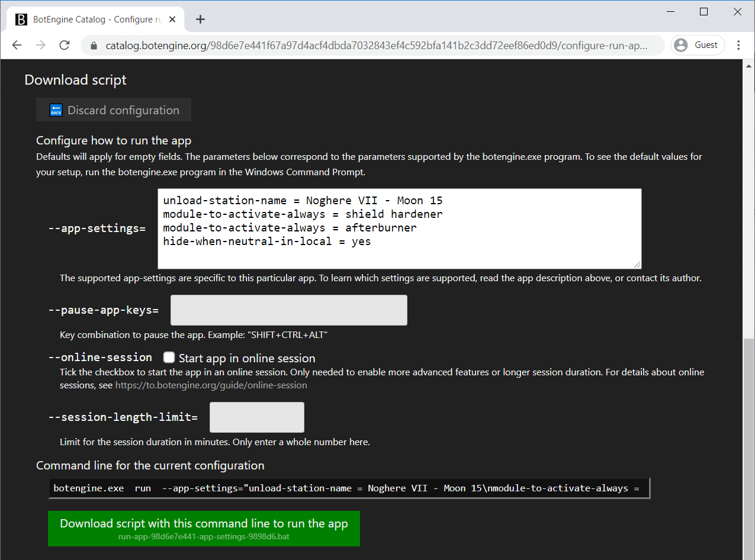Click the padlock site info icon
Viewport: 755px width, 560px height.
click(x=93, y=46)
